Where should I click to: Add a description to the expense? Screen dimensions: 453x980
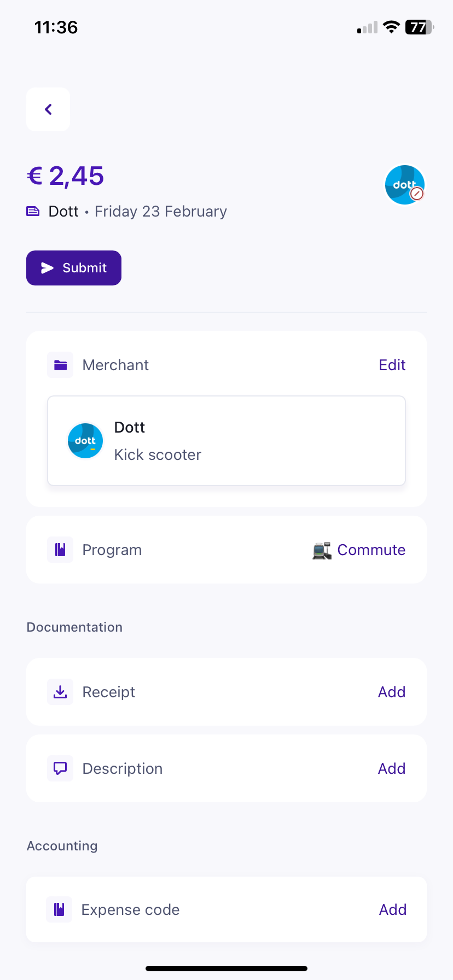click(391, 768)
